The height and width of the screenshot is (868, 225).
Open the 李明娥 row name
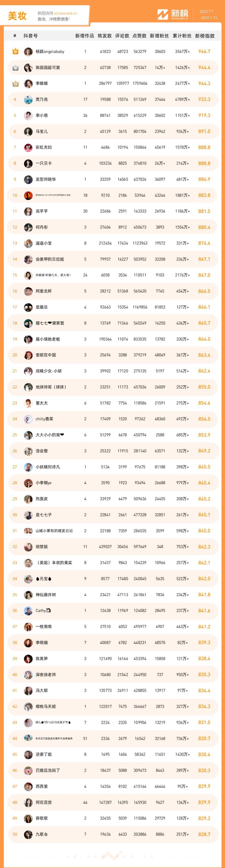42,642
